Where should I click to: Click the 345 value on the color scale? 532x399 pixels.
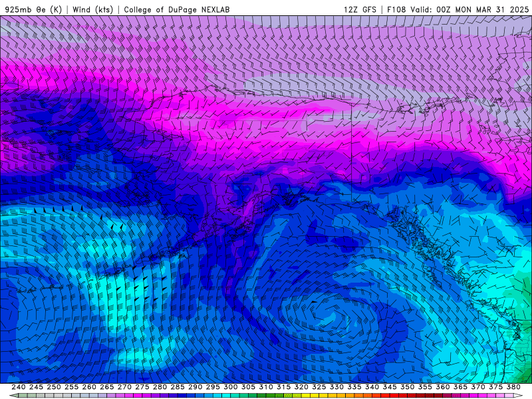point(390,387)
